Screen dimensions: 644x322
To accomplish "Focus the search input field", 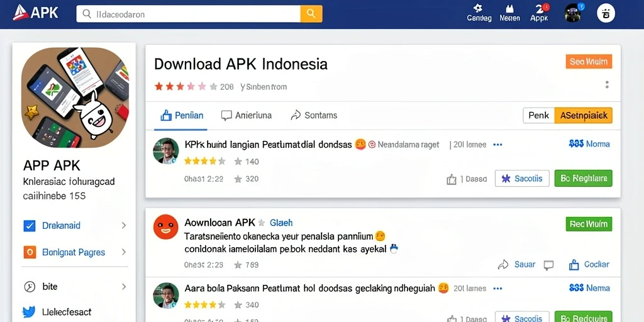I will click(189, 14).
